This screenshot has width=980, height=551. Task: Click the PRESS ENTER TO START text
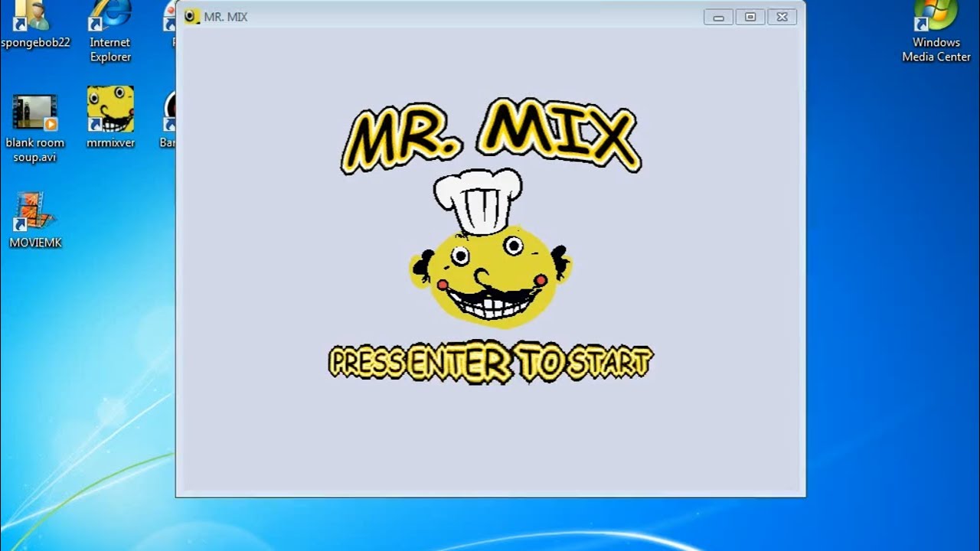[490, 363]
